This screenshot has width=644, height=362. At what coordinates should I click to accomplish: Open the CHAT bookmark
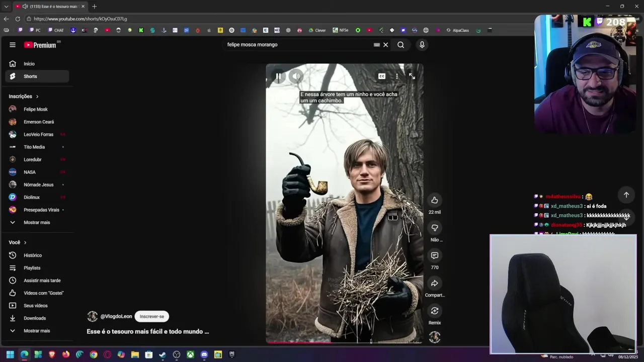(x=56, y=30)
